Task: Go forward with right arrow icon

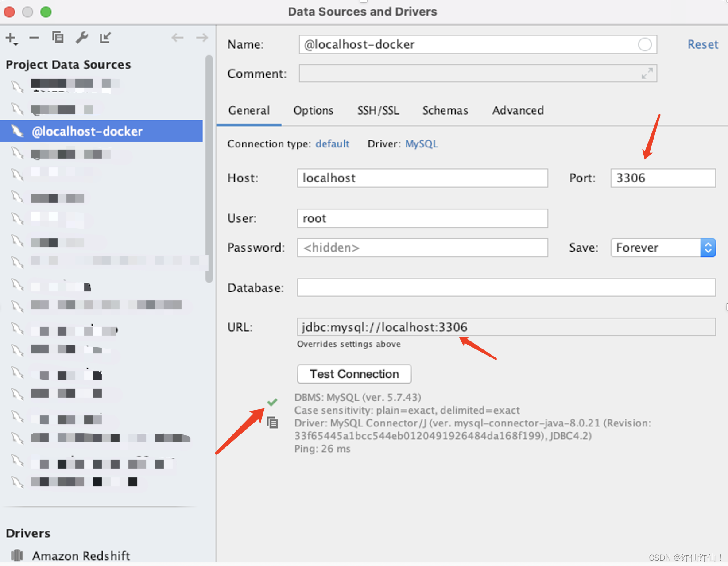Action: pos(202,38)
